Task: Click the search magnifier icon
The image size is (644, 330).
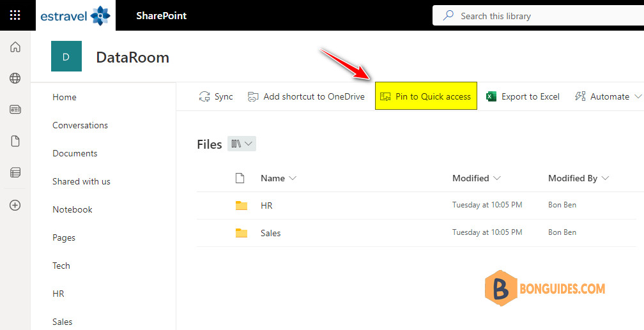Action: [448, 15]
